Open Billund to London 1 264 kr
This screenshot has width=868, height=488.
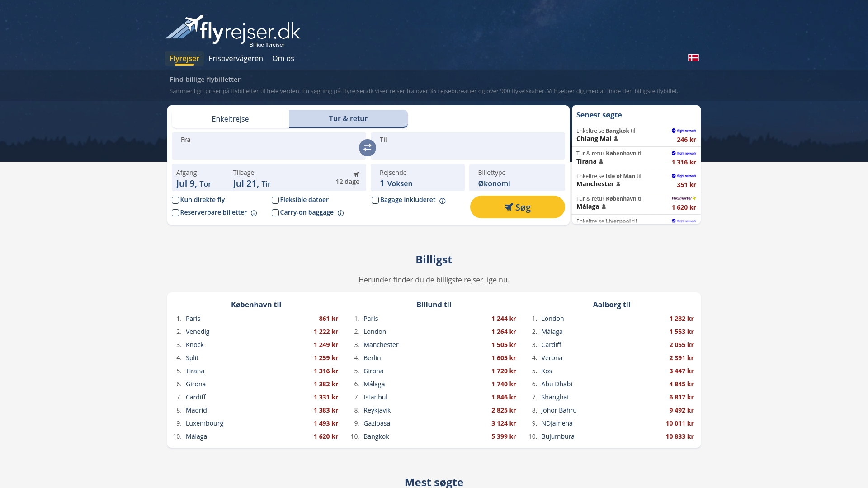tap(434, 332)
